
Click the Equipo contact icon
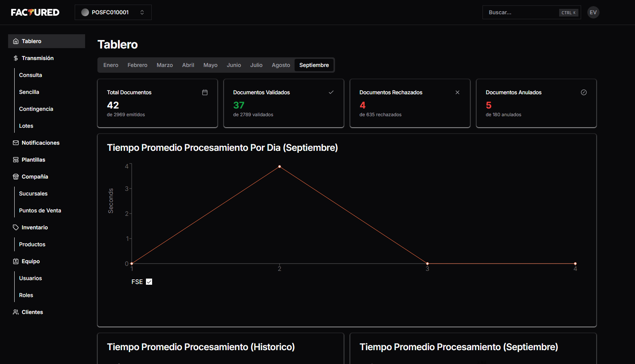tap(16, 261)
